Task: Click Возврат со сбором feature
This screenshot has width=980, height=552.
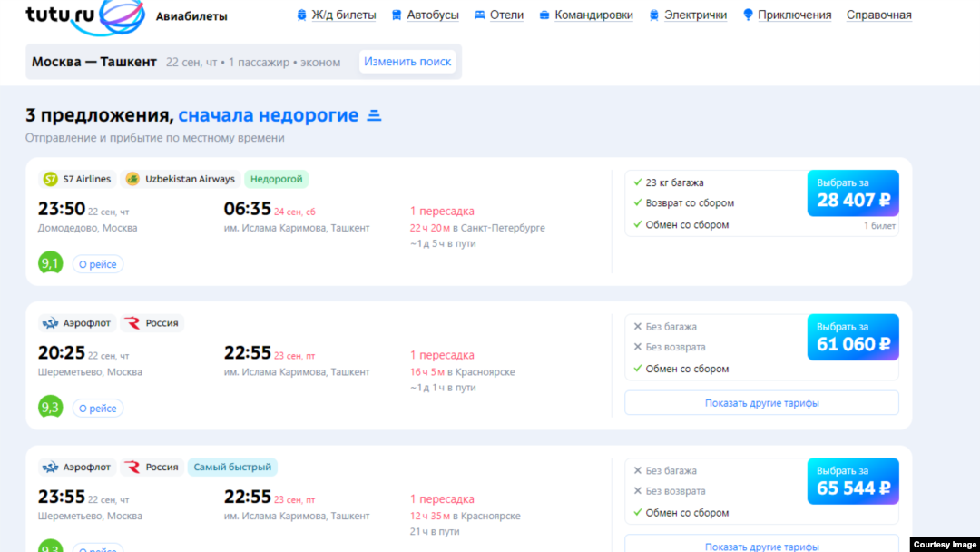Action: 690,203
